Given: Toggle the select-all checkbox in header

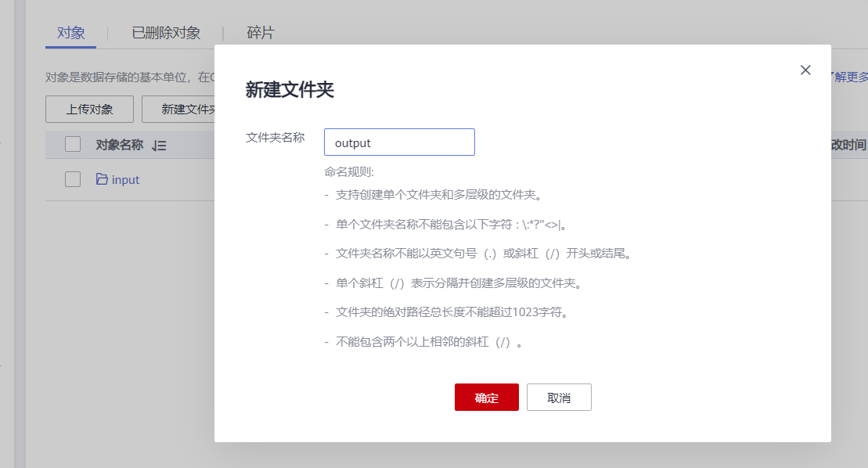Looking at the screenshot, I should coord(73,144).
